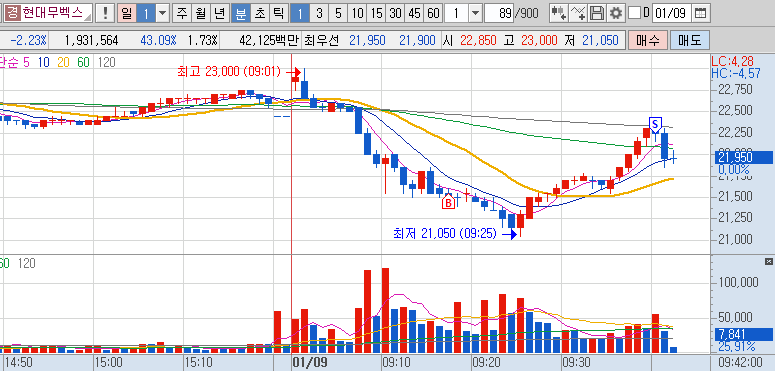
Task: Save chart settings with floppy disk icon
Action: [597, 13]
